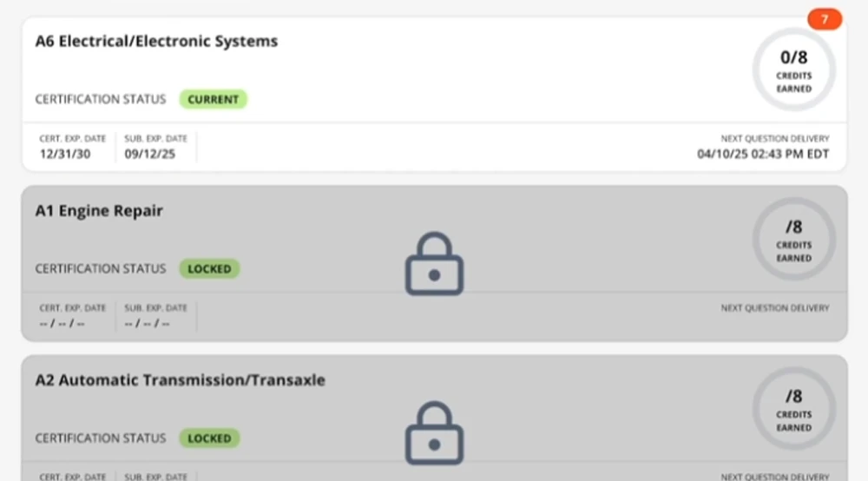Click the A1 blank cert expiration date
This screenshot has height=481, width=868.
(62, 324)
